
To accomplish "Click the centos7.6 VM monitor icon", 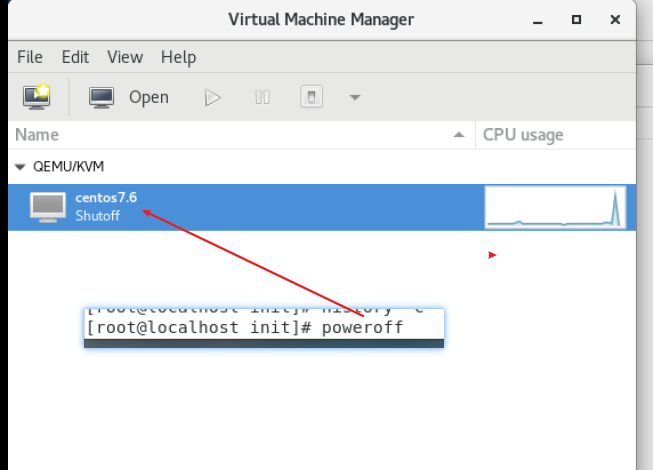I will pyautogui.click(x=48, y=207).
